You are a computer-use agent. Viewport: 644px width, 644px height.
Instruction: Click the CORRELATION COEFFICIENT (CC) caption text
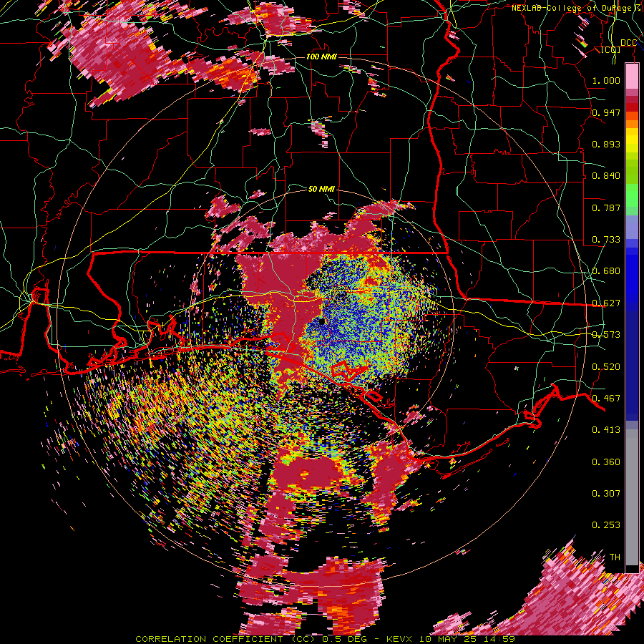227,639
